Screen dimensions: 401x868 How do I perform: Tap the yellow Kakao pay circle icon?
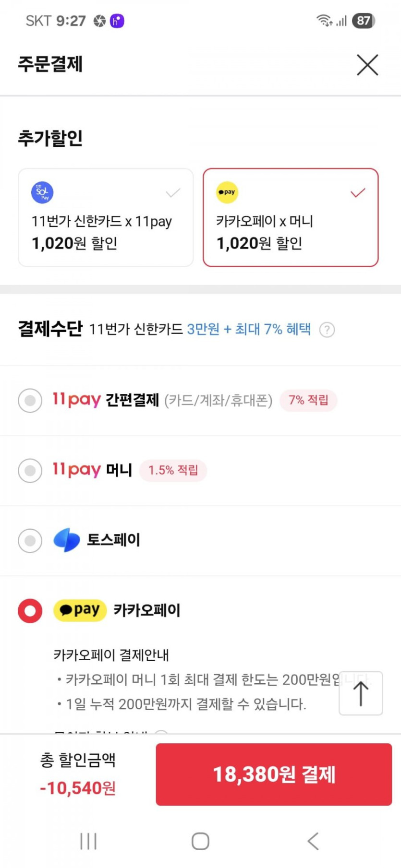[227, 192]
